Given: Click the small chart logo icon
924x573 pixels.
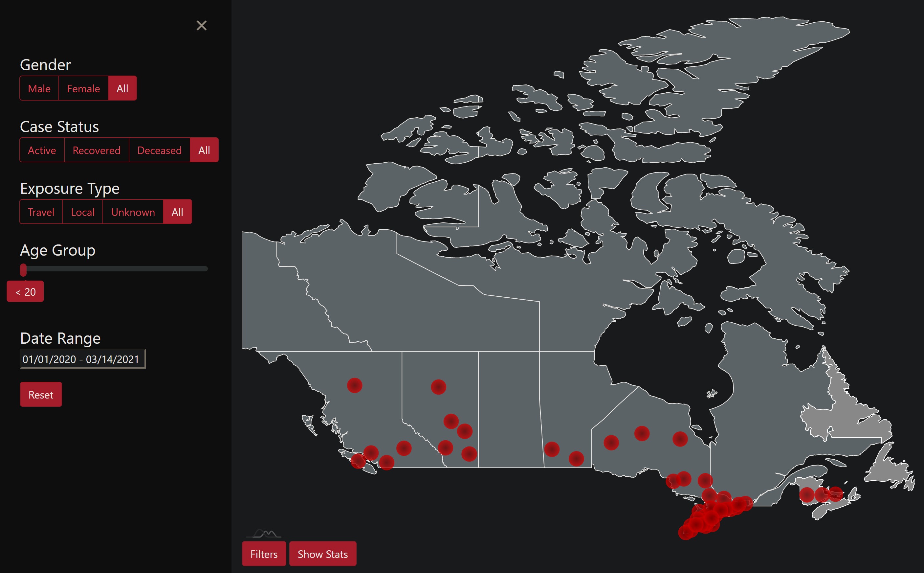Looking at the screenshot, I should click(x=264, y=534).
